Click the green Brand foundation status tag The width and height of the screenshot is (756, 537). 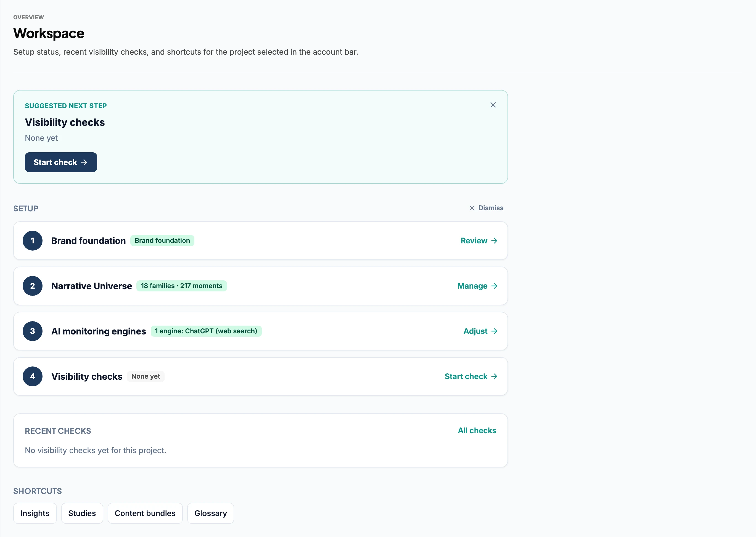[162, 240]
